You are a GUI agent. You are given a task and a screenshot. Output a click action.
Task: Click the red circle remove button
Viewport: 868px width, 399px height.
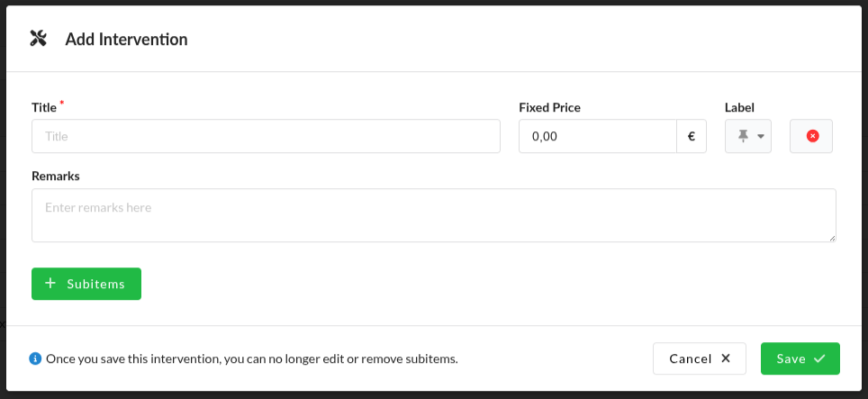coord(811,136)
